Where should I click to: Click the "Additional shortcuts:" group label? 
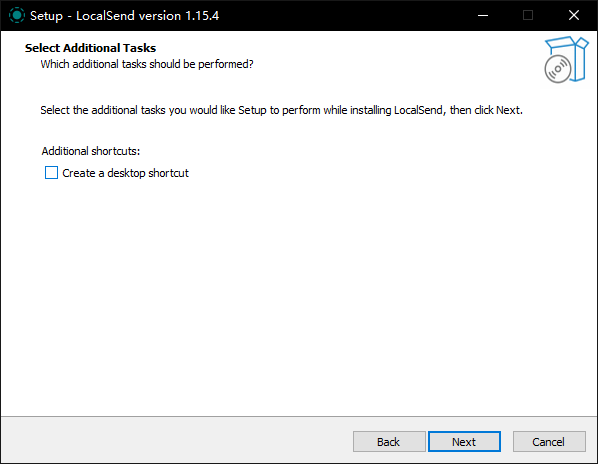pyautogui.click(x=91, y=151)
